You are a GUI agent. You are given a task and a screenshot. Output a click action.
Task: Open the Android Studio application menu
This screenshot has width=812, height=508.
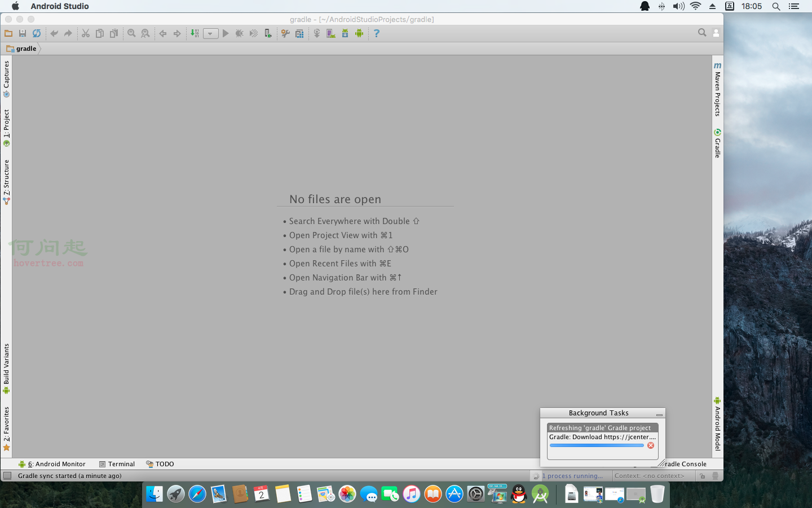click(60, 6)
